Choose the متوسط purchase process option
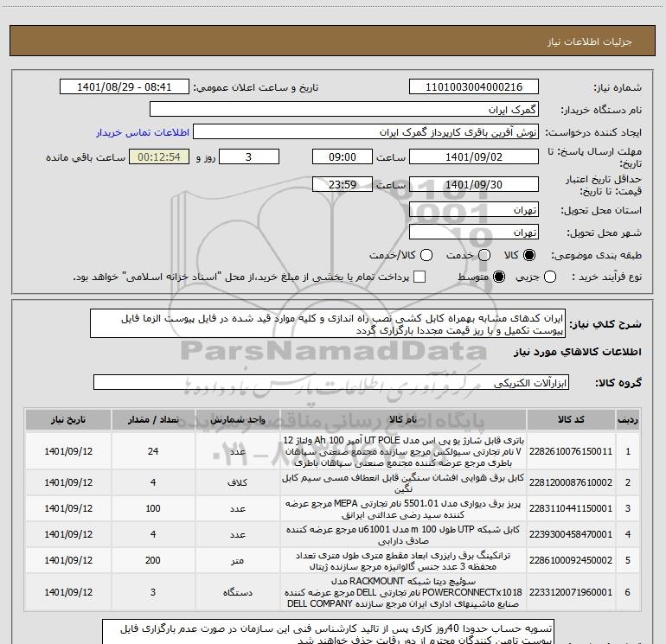Screen dimensions: 666x644 click(x=499, y=277)
